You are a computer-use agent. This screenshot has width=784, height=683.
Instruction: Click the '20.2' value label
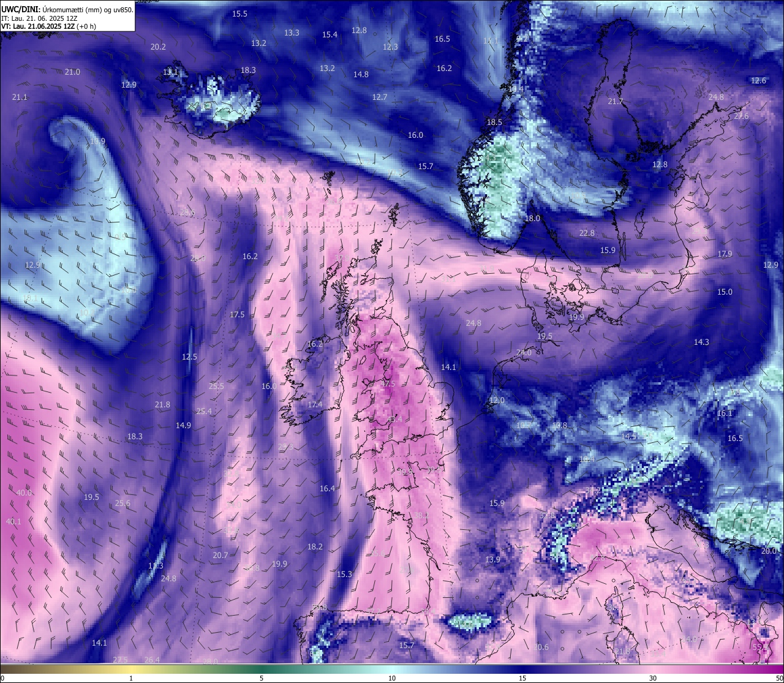click(x=158, y=47)
